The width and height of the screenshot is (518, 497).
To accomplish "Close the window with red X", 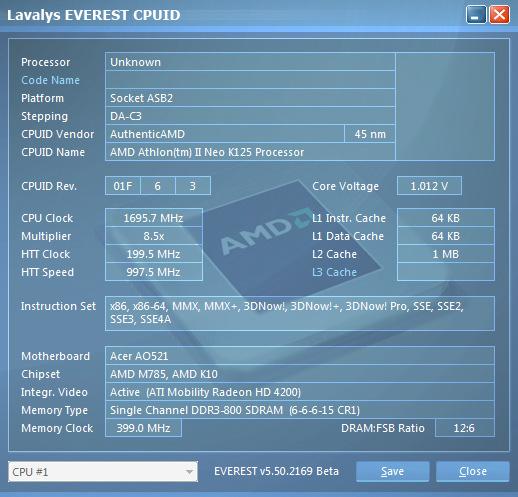I will point(499,15).
